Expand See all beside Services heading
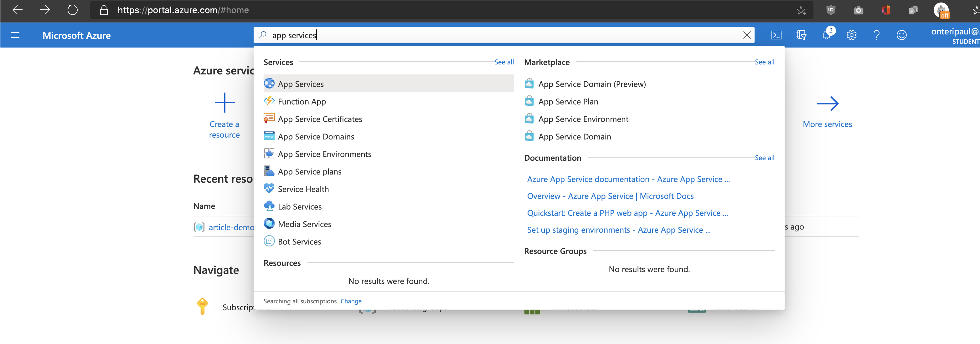Viewport: 980px width, 344px height. click(504, 62)
